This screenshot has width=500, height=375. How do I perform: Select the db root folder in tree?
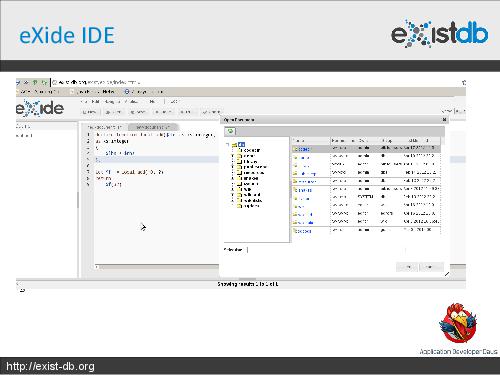pos(242,144)
